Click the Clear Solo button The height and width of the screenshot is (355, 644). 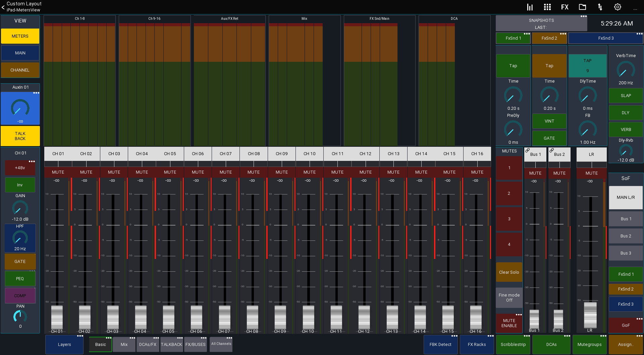[x=509, y=272]
